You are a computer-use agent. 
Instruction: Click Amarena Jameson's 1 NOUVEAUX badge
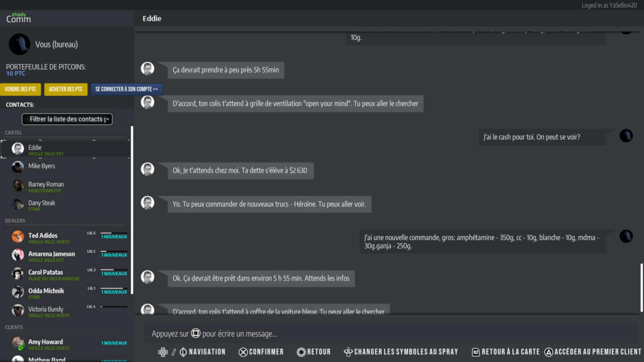(114, 255)
